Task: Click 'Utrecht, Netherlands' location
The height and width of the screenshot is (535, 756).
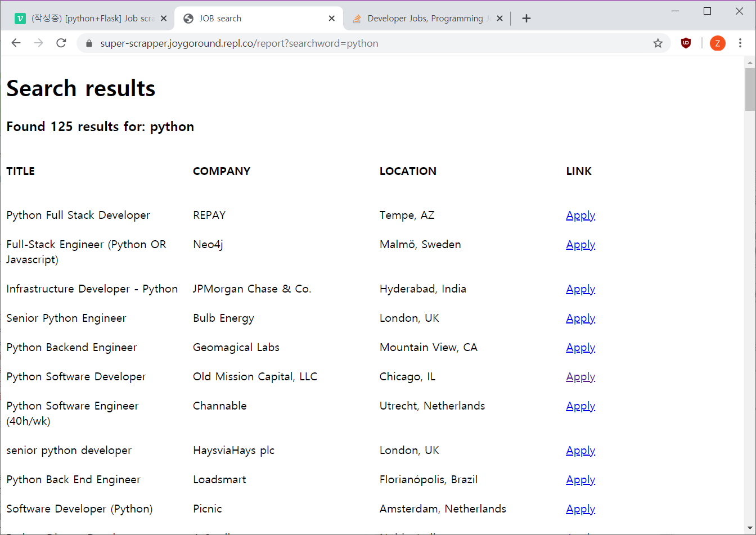Action: pos(432,406)
